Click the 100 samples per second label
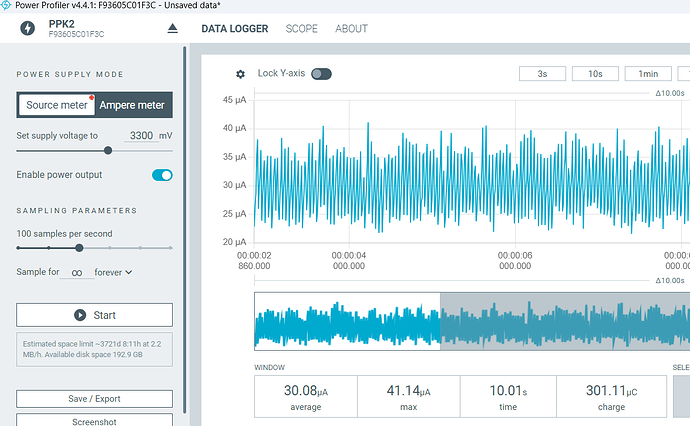The width and height of the screenshot is (690, 426). [x=64, y=234]
